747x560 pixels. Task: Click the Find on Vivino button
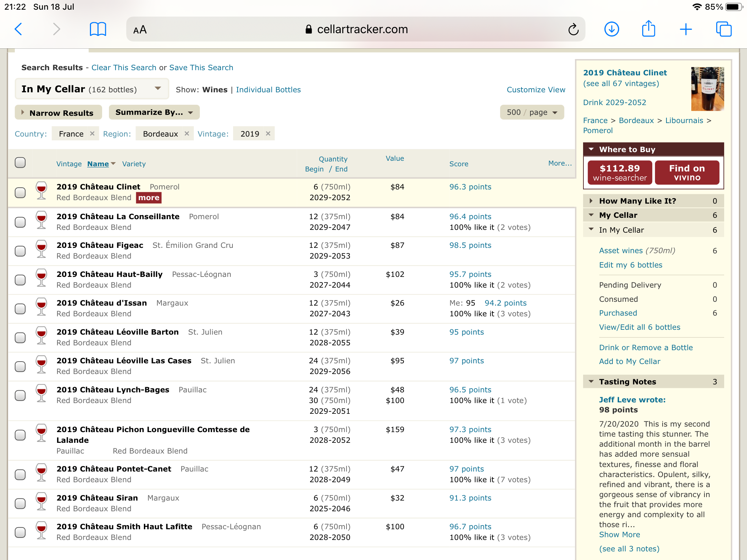tap(687, 172)
